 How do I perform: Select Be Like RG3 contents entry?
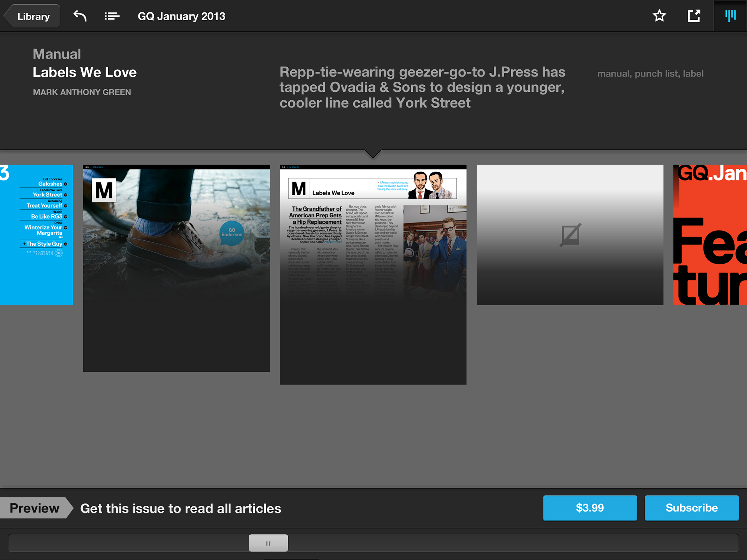[47, 217]
